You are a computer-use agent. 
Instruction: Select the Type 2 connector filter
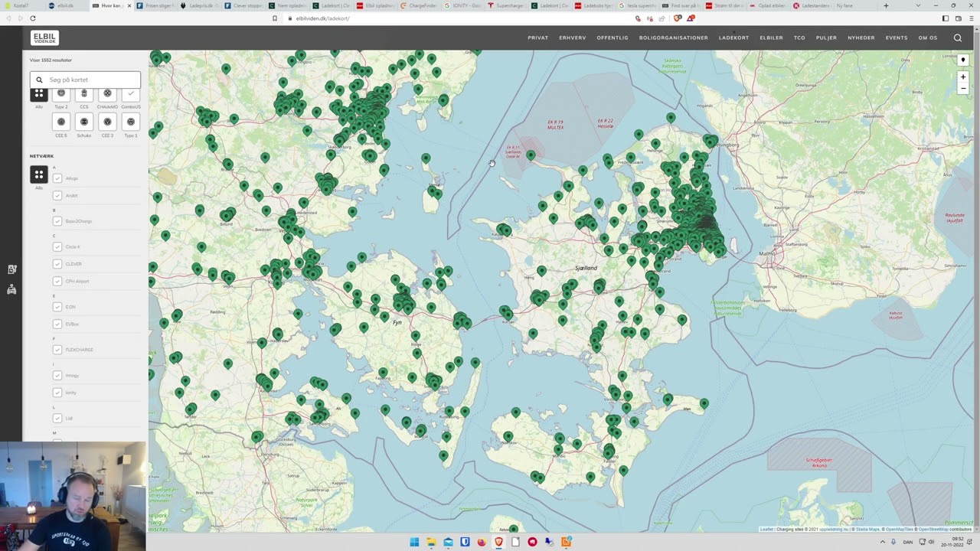click(x=61, y=93)
